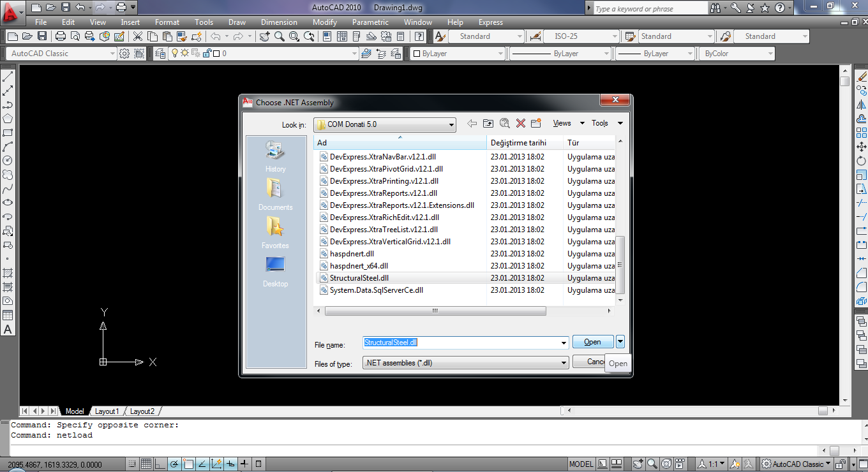The image size is (868, 472).
Task: Expand the Look in folder dropdown
Action: 451,124
